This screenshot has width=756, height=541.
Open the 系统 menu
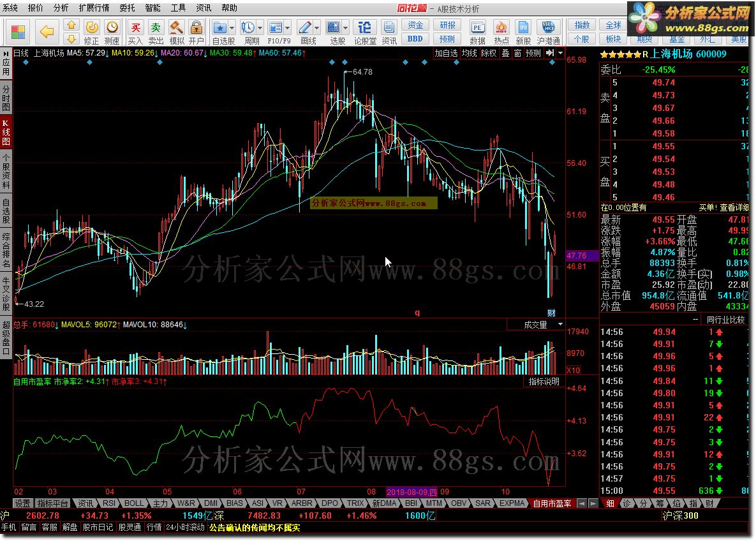pyautogui.click(x=10, y=8)
